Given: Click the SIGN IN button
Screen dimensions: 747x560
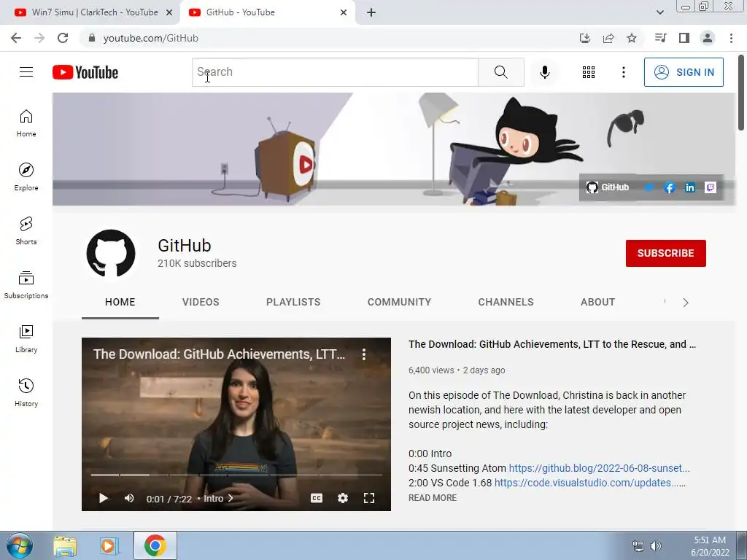Looking at the screenshot, I should [x=684, y=72].
